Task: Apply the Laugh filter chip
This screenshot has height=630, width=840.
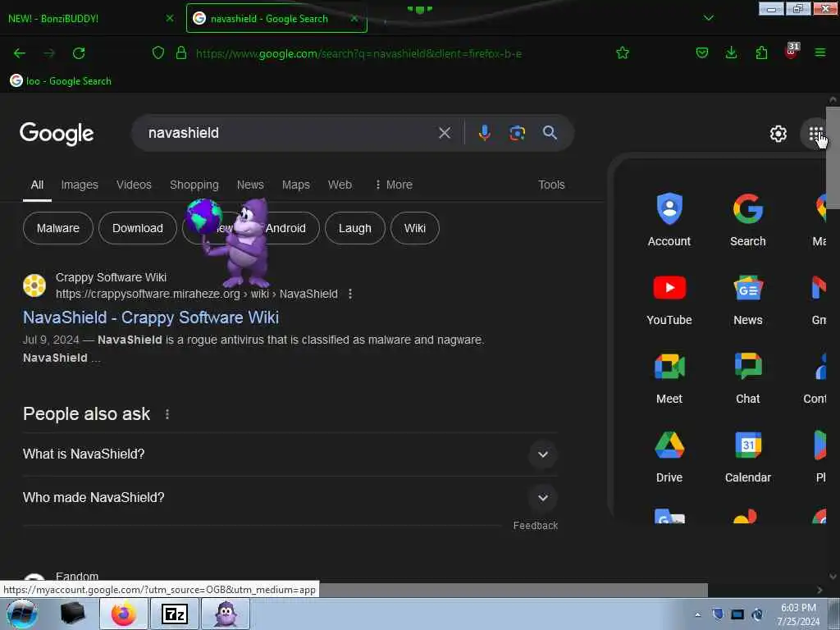Action: tap(354, 228)
